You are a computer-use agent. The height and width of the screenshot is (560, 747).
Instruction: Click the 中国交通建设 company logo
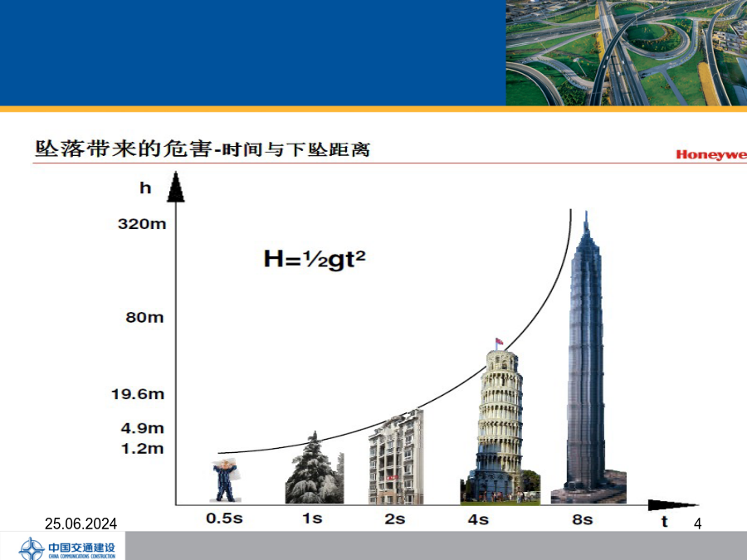click(x=66, y=548)
